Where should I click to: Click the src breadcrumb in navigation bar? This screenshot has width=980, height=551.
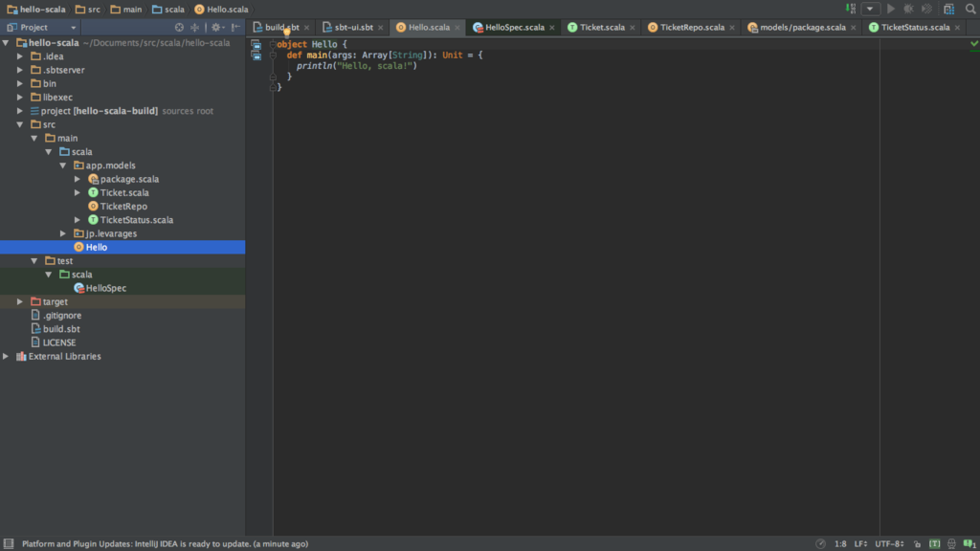88,10
